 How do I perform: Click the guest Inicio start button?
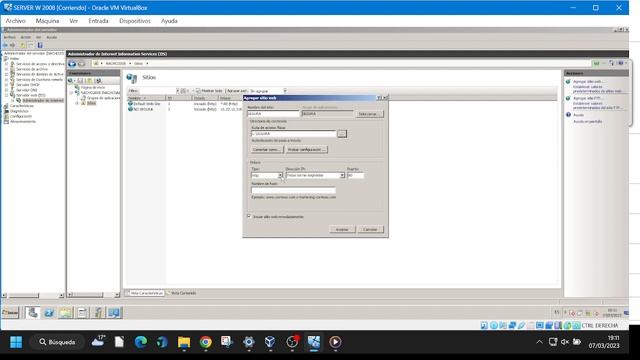(x=11, y=313)
